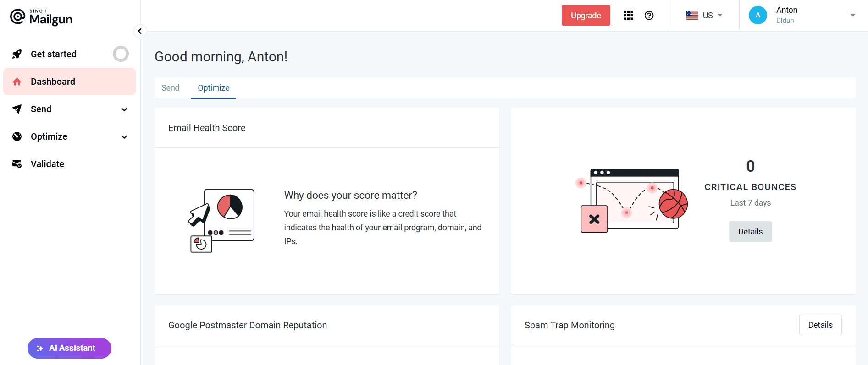Click the user avatar circle

757,15
